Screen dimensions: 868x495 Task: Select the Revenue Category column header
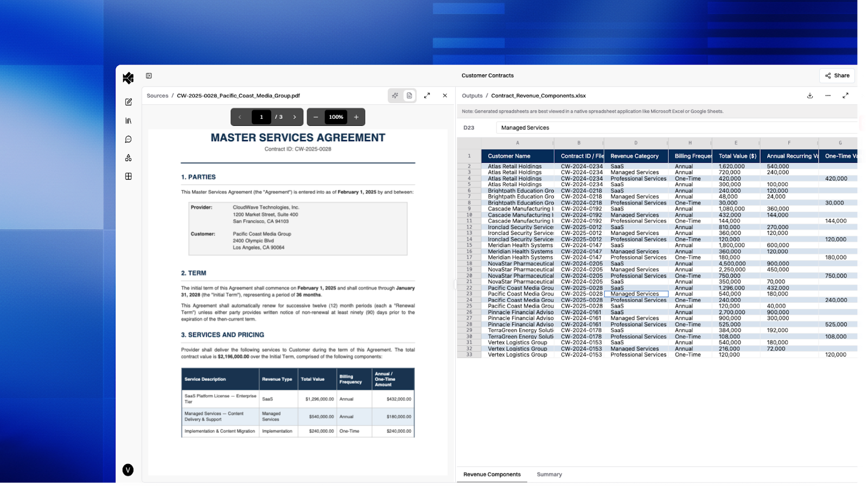coord(636,156)
